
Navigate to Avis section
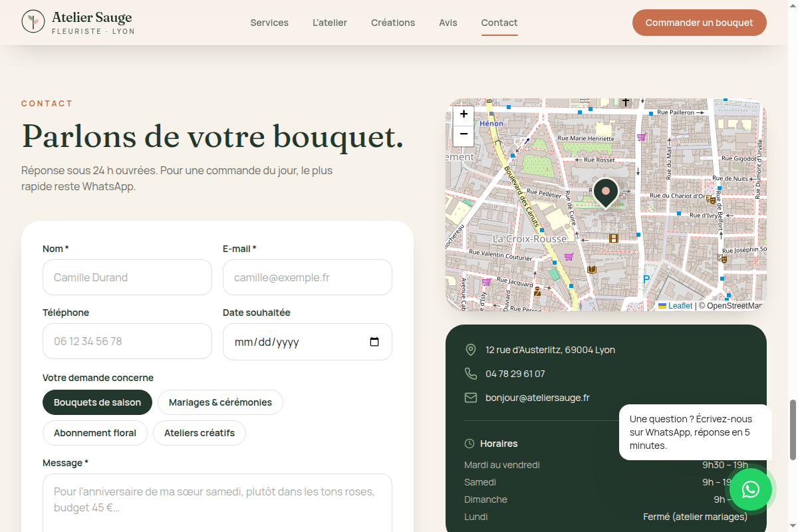pos(448,23)
